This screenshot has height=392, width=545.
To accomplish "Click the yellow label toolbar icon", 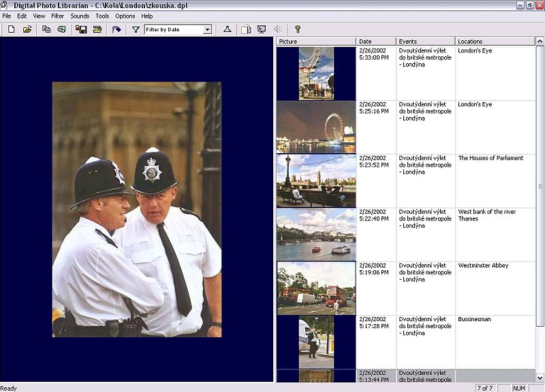I will [x=97, y=29].
